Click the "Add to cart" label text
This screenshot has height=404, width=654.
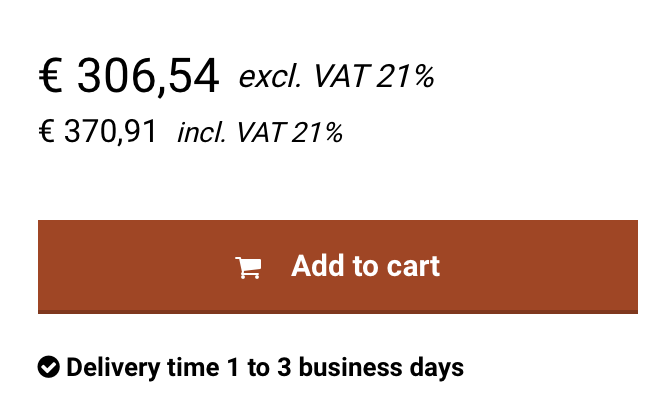click(365, 266)
